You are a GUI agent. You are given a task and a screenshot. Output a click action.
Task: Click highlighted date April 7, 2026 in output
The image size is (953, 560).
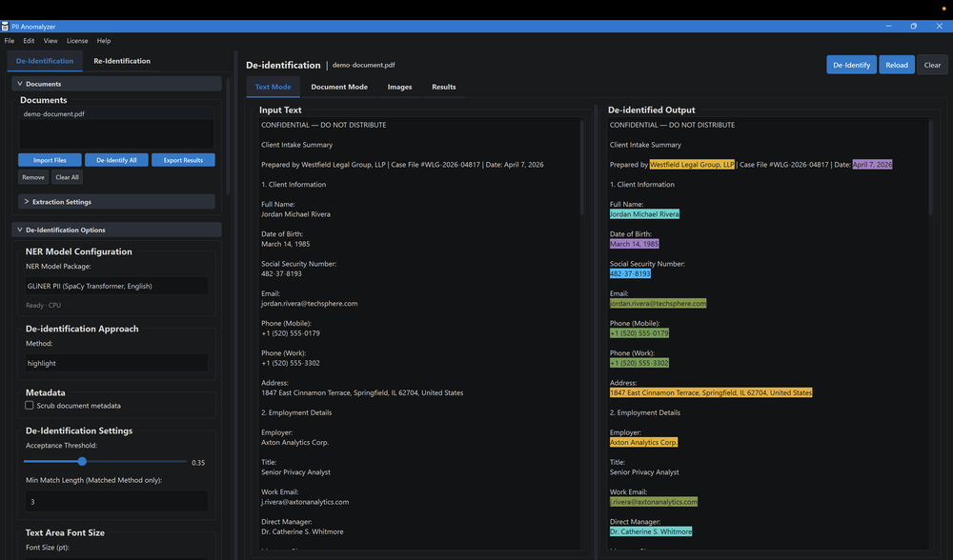click(872, 165)
